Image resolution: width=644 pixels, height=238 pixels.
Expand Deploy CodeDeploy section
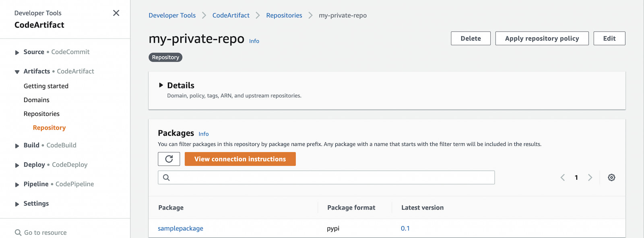click(x=17, y=165)
